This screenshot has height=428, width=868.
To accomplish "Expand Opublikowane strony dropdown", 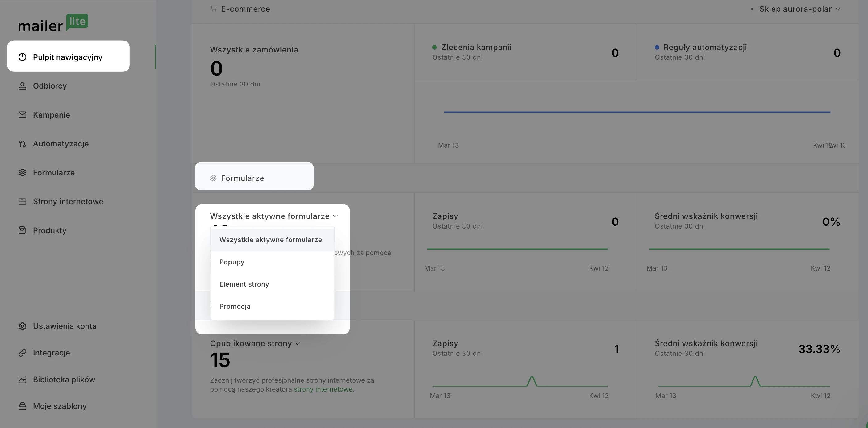I will [255, 343].
